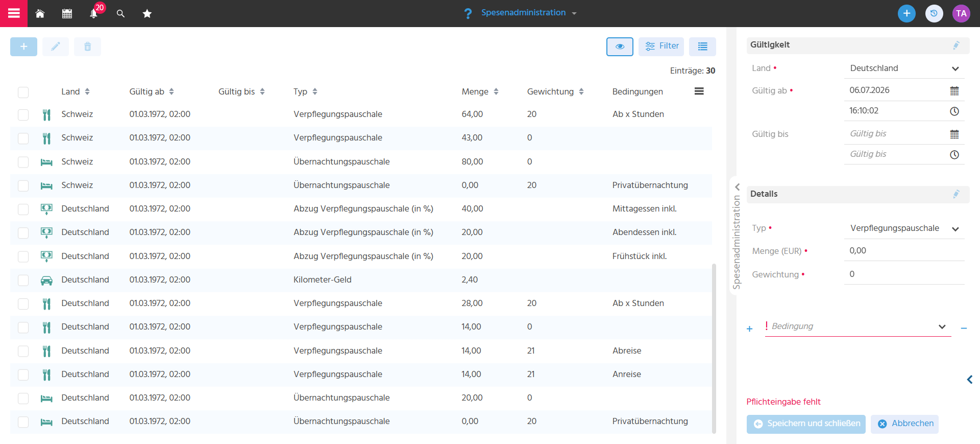Open the column options menu icon
The image size is (980, 444).
[x=699, y=91]
